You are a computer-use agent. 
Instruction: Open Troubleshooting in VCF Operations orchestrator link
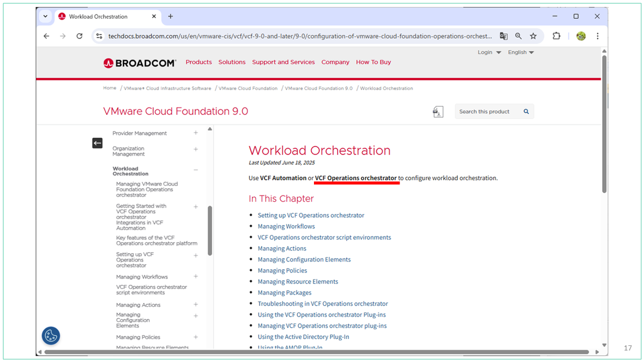click(x=323, y=304)
